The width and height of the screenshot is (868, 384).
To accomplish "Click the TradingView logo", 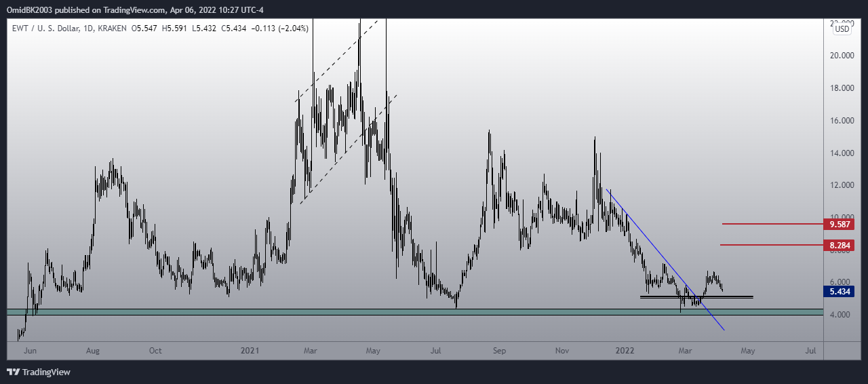I will (x=39, y=372).
